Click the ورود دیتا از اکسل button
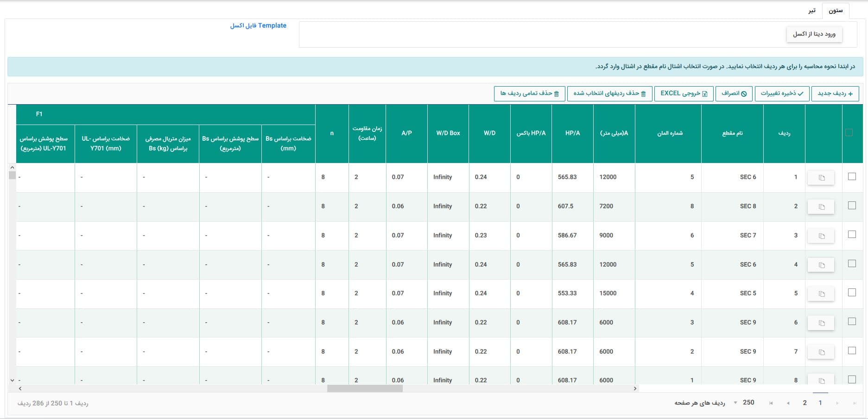The width and height of the screenshot is (868, 419). click(814, 34)
